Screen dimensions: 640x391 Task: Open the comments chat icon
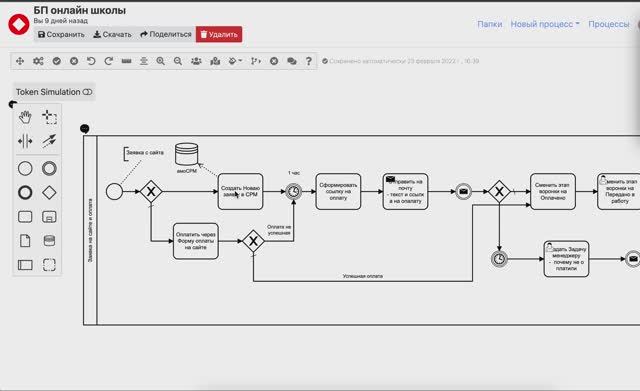pyautogui.click(x=292, y=61)
